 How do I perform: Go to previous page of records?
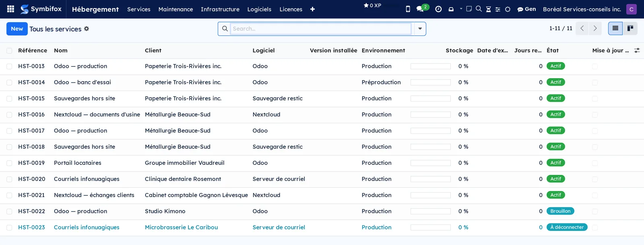click(582, 28)
